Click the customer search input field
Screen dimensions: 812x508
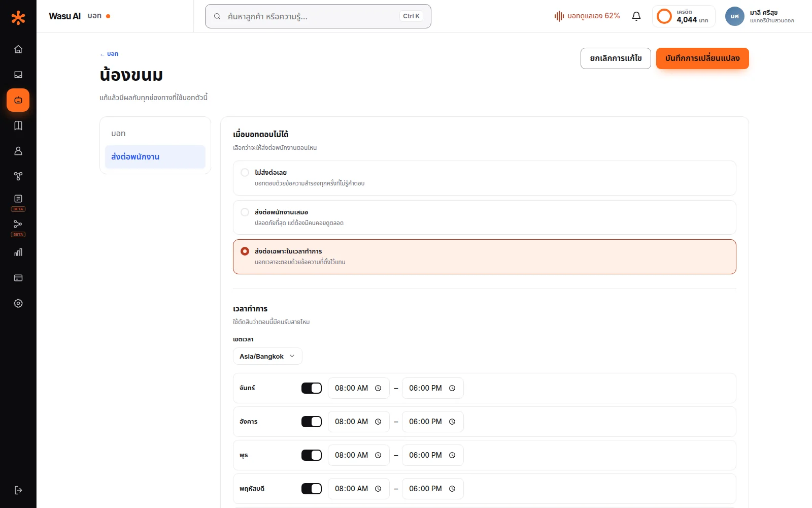318,16
